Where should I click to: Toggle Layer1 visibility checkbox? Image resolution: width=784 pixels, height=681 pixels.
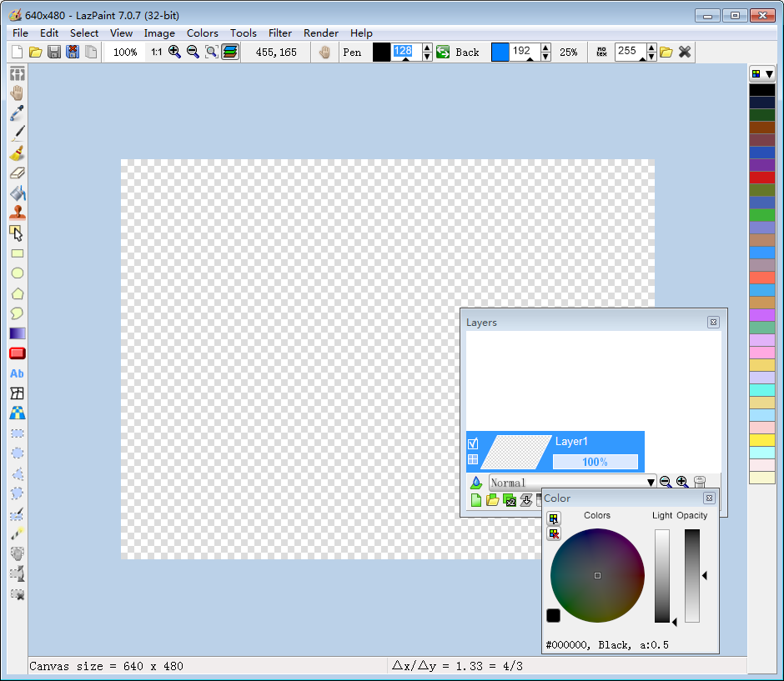coord(473,443)
